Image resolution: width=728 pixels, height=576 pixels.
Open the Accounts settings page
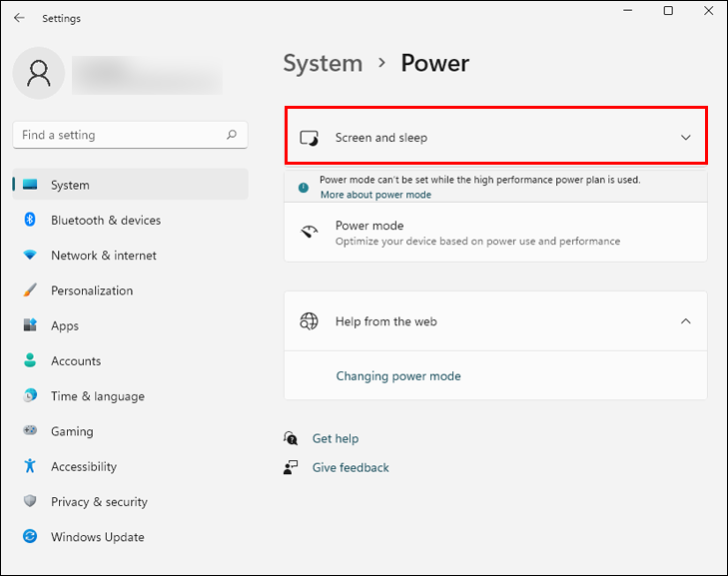pyautogui.click(x=76, y=361)
